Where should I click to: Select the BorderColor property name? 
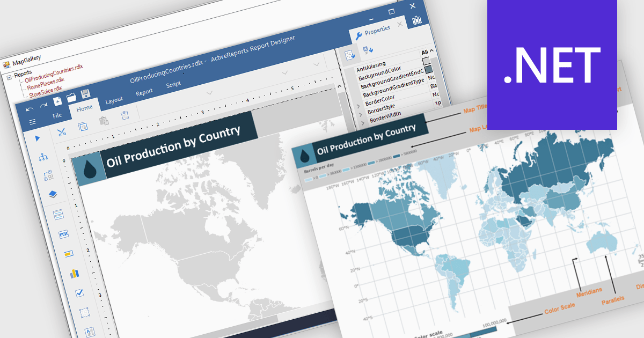380,100
